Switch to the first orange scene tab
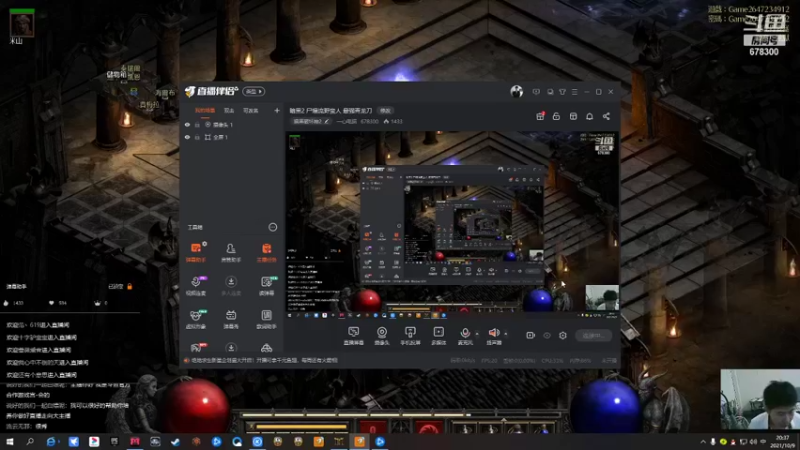This screenshot has width=800, height=450. [205, 110]
